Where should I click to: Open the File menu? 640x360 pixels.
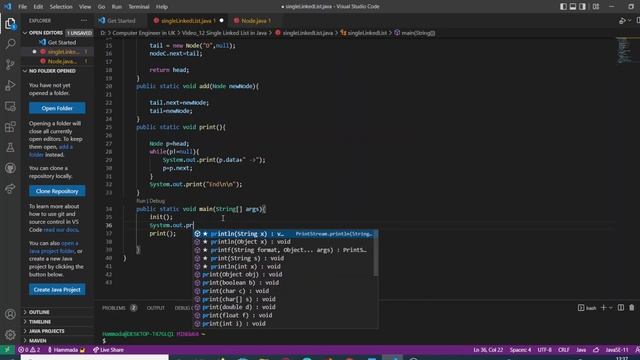pos(22,7)
